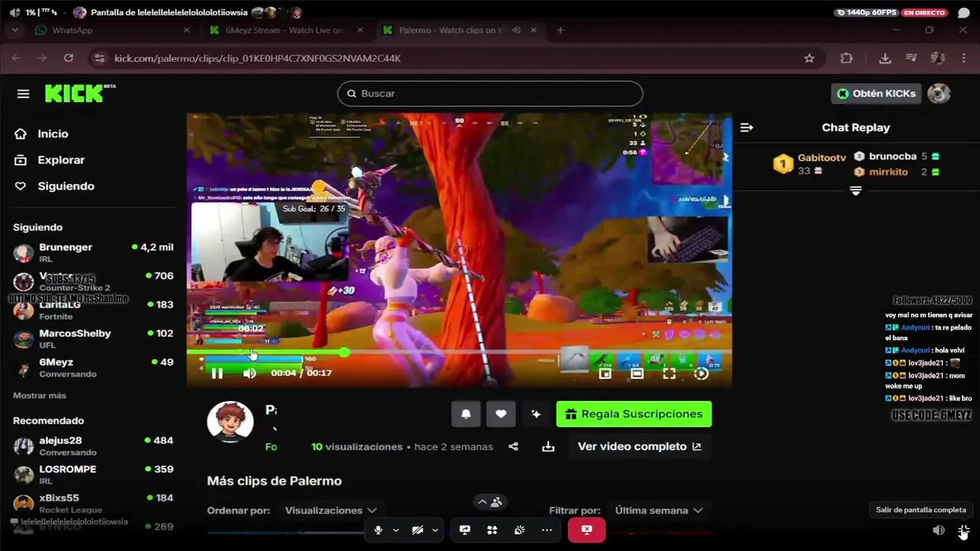
Task: Click the address bar URL
Action: pyautogui.click(x=257, y=58)
